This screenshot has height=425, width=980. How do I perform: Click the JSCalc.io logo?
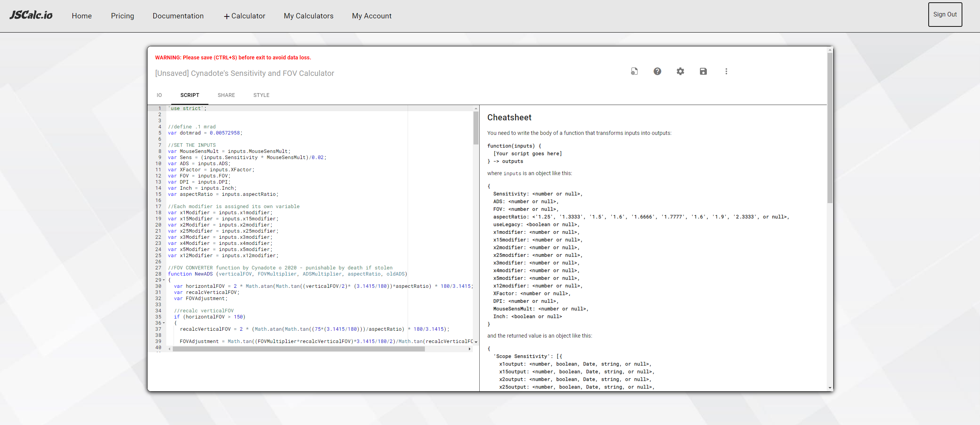31,15
